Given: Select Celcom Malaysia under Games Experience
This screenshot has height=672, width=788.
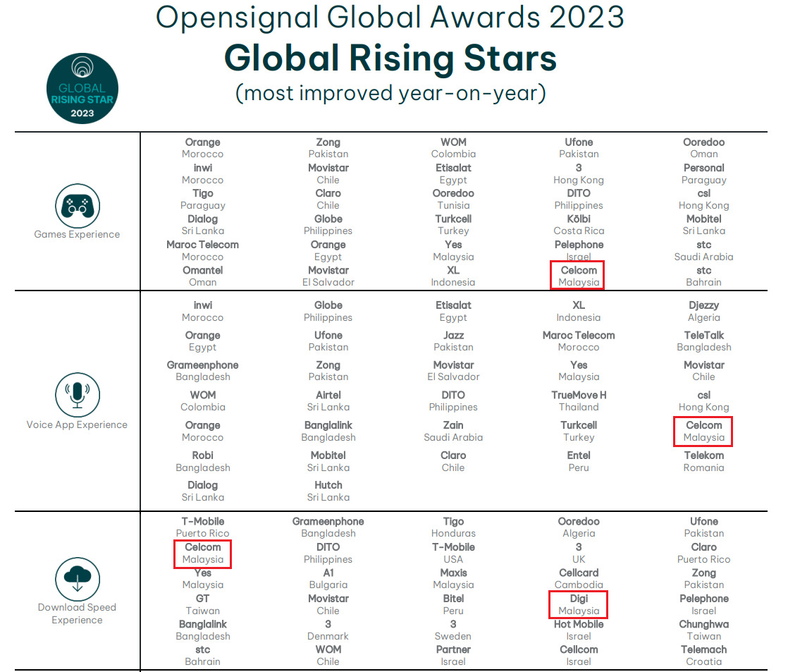Looking at the screenshot, I should (x=578, y=276).
